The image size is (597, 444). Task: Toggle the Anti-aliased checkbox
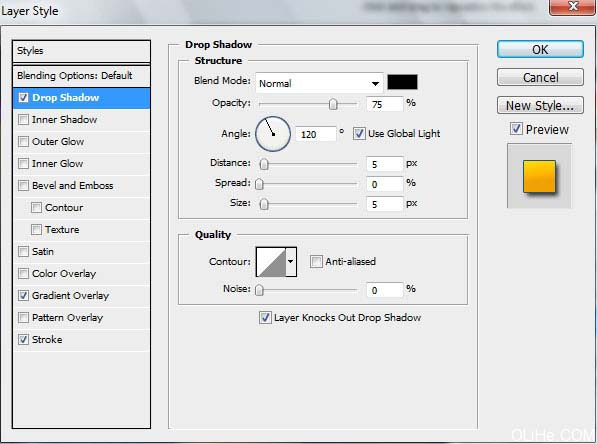click(316, 262)
